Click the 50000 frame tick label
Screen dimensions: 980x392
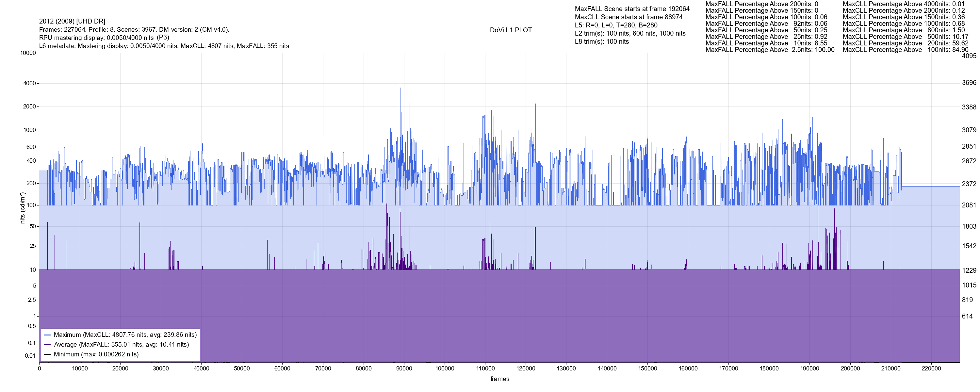[x=242, y=368]
